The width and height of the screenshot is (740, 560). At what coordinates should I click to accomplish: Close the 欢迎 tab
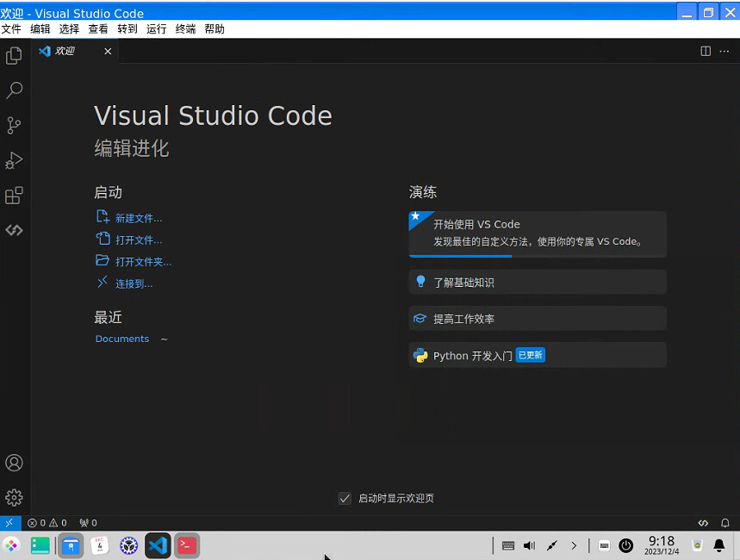click(x=108, y=51)
